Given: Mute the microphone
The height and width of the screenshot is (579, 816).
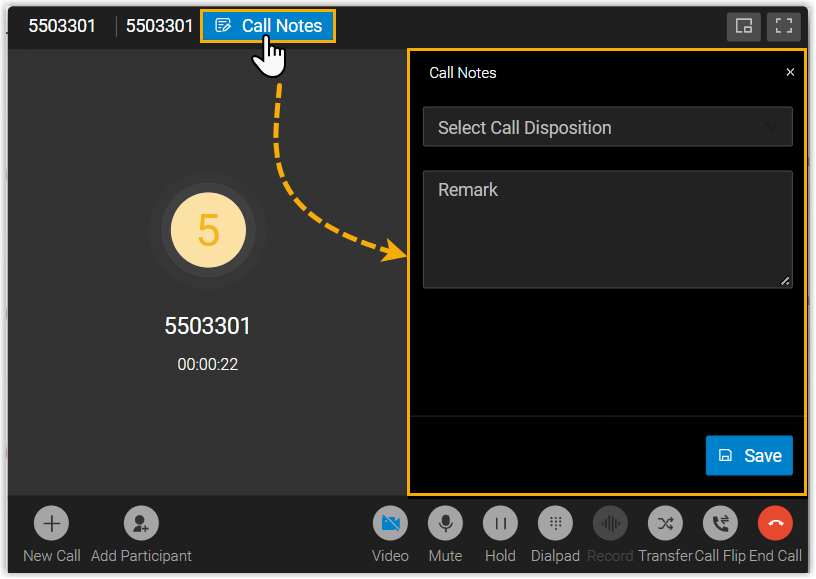Looking at the screenshot, I should (445, 523).
